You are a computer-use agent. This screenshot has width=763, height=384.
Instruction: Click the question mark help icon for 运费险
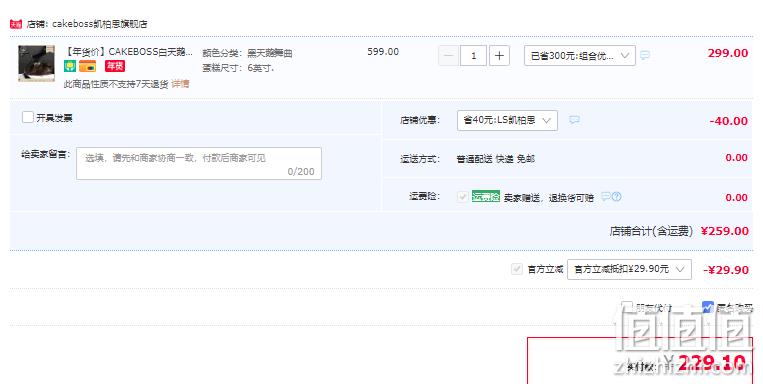[617, 197]
